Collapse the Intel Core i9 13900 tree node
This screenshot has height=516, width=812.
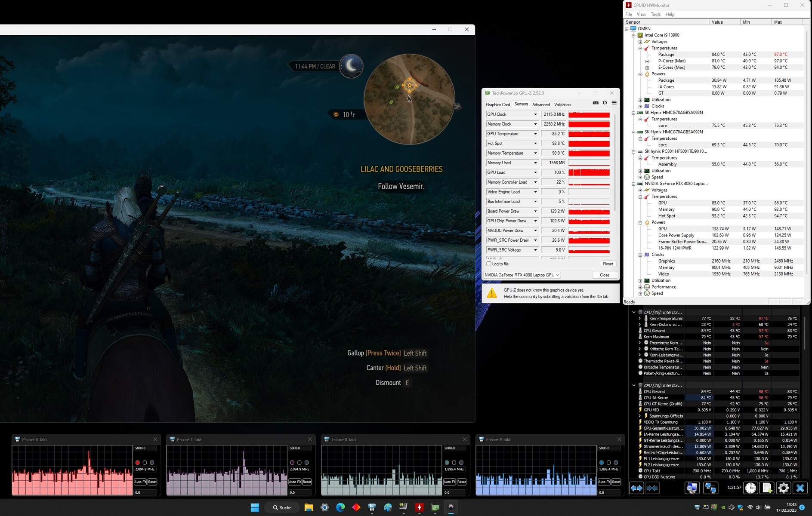[633, 35]
